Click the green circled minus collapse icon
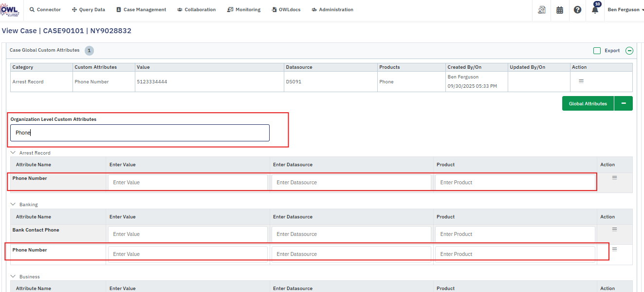This screenshot has width=644, height=292. pos(629,51)
